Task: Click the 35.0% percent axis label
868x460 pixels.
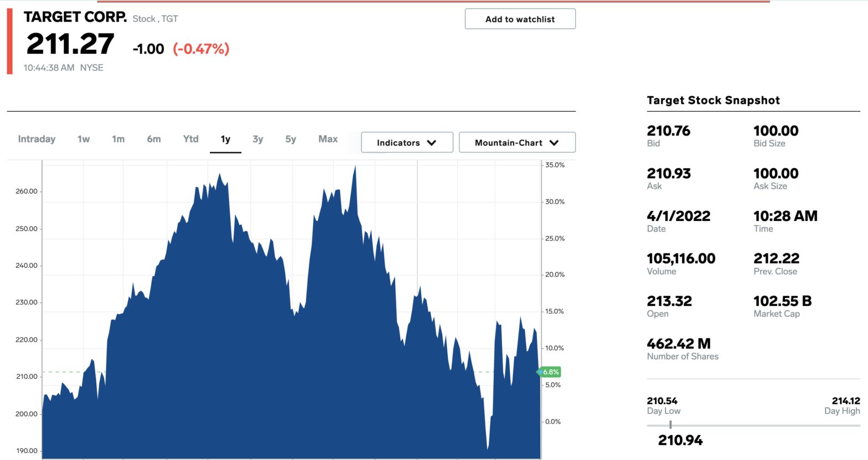Action: pos(555,165)
